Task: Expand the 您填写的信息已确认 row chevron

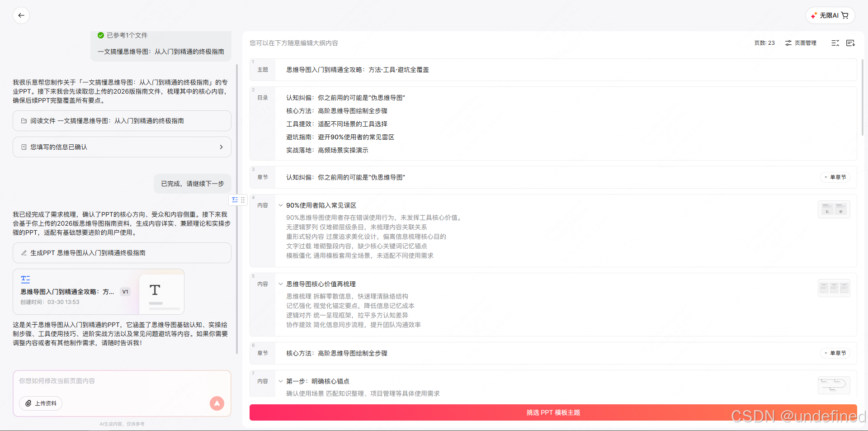Action: pos(221,147)
